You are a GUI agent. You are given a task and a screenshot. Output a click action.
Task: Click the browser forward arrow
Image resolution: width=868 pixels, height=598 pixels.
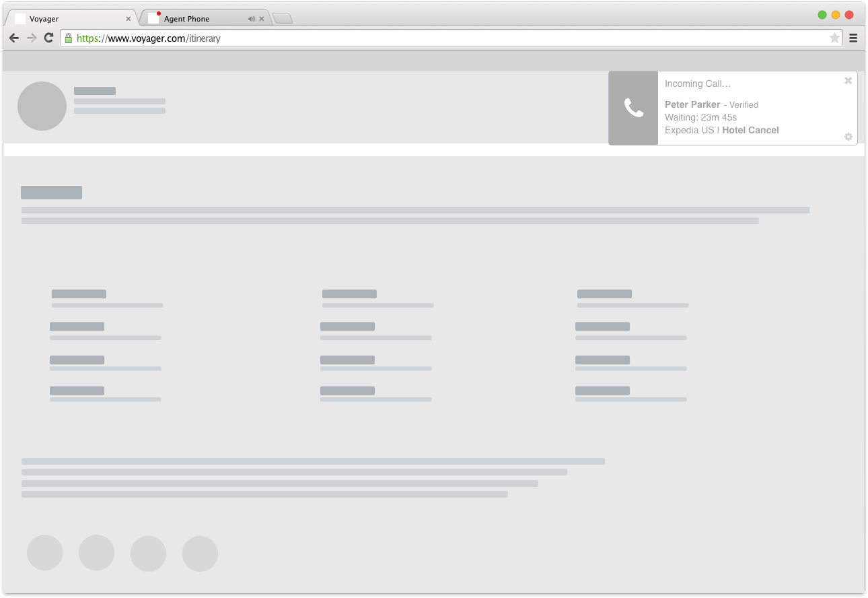(32, 38)
